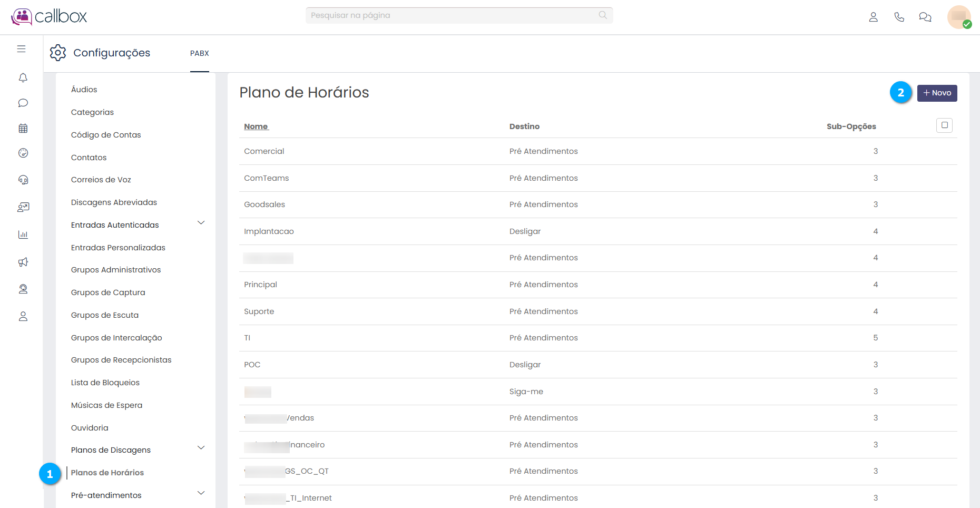The height and width of the screenshot is (508, 980).
Task: Open the conversations icon in top bar
Action: [925, 17]
